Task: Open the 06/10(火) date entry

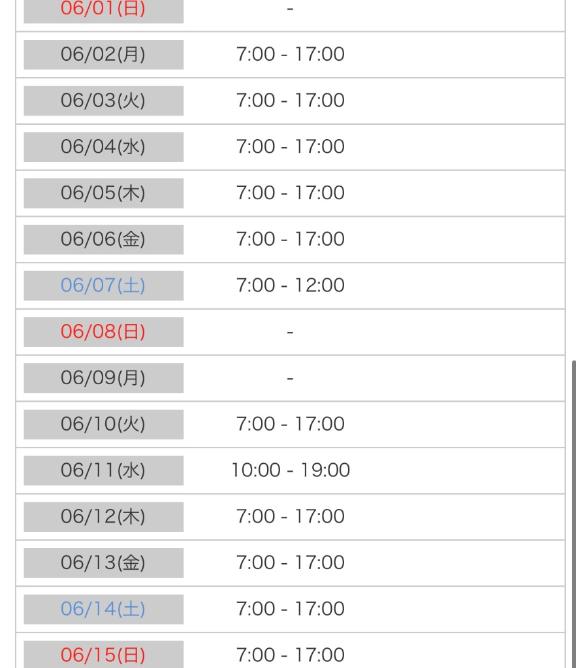Action: [104, 424]
